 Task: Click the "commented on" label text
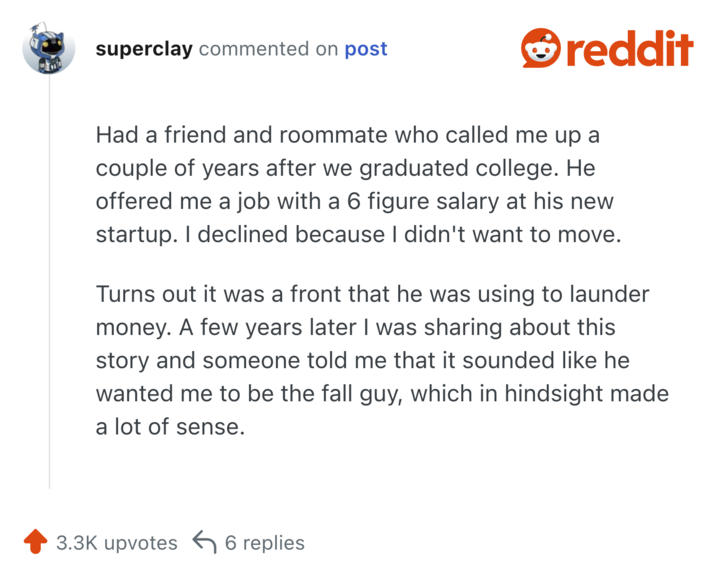[x=269, y=49]
